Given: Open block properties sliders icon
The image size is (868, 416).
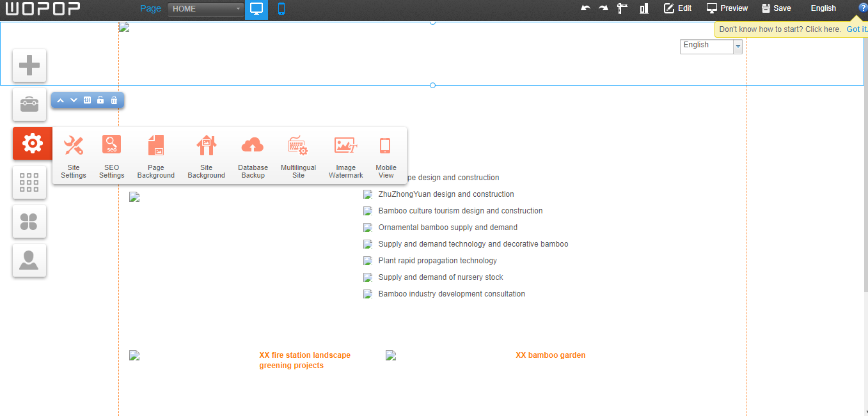Looking at the screenshot, I should click(87, 100).
